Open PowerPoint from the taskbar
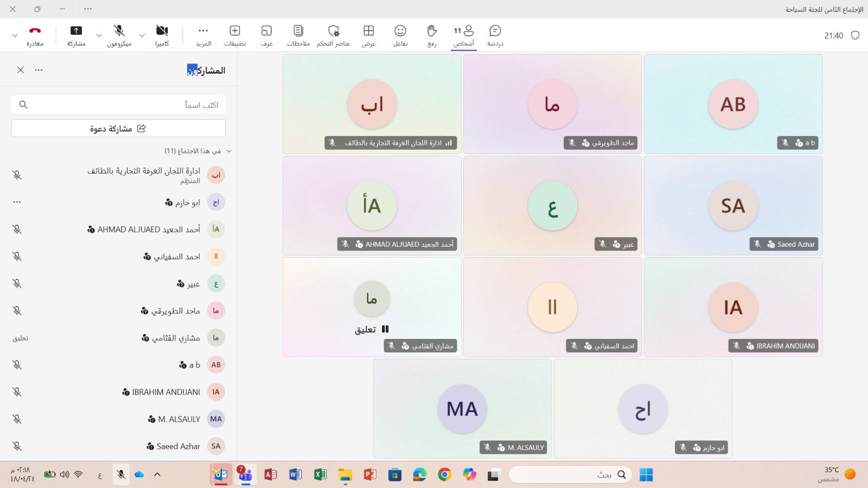868x488 pixels. click(370, 474)
